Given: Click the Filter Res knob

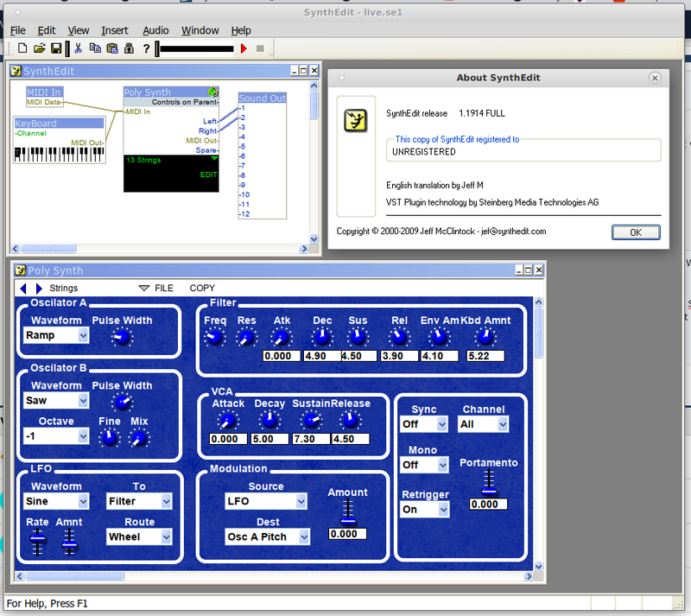Looking at the screenshot, I should pos(246,338).
